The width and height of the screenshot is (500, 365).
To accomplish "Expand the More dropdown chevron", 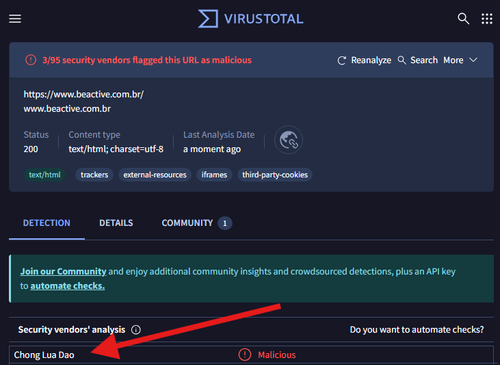I will tap(473, 60).
